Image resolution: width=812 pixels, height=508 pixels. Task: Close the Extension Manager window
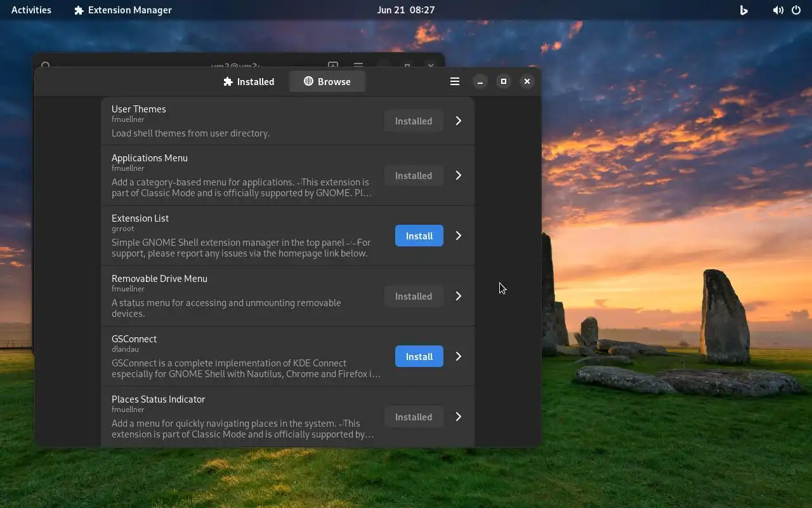(x=527, y=81)
